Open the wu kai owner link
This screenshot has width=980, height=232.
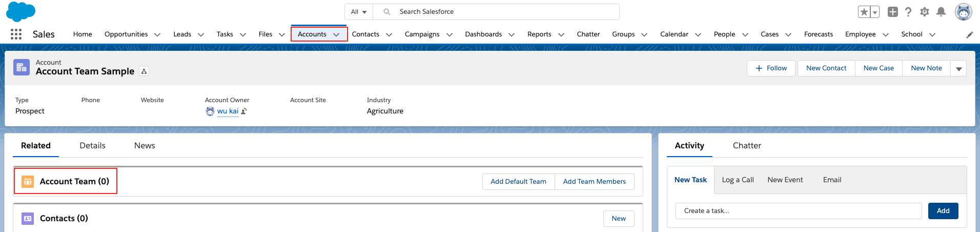pos(228,111)
